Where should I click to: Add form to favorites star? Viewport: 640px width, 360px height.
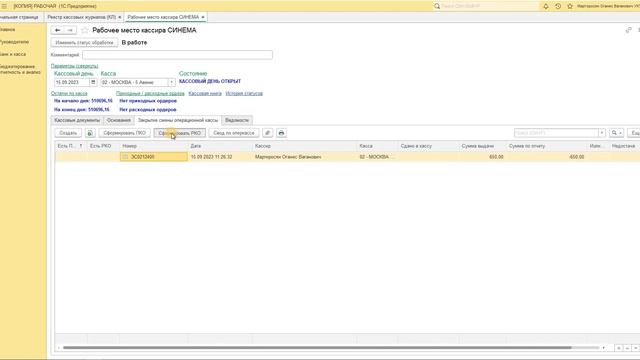pyautogui.click(x=84, y=30)
